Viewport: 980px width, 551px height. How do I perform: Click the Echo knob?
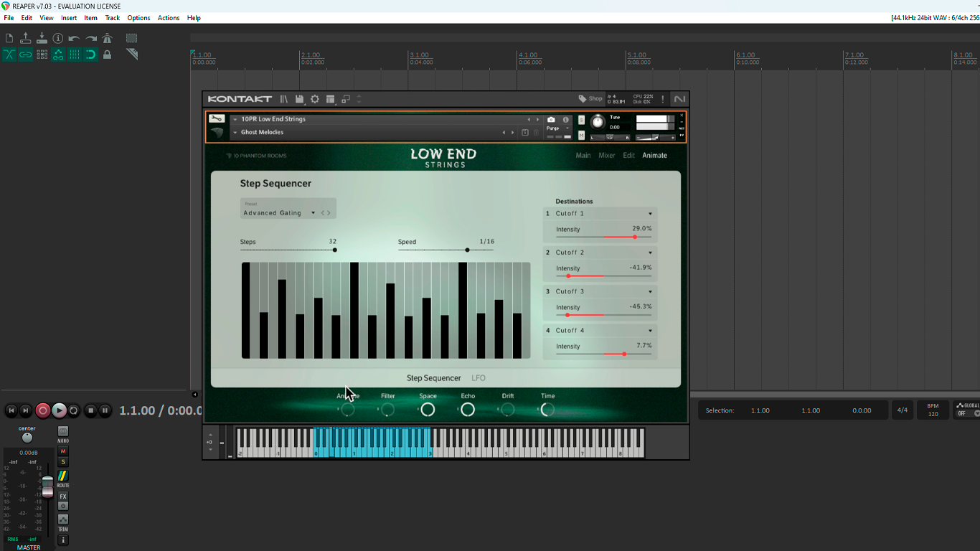coord(468,410)
